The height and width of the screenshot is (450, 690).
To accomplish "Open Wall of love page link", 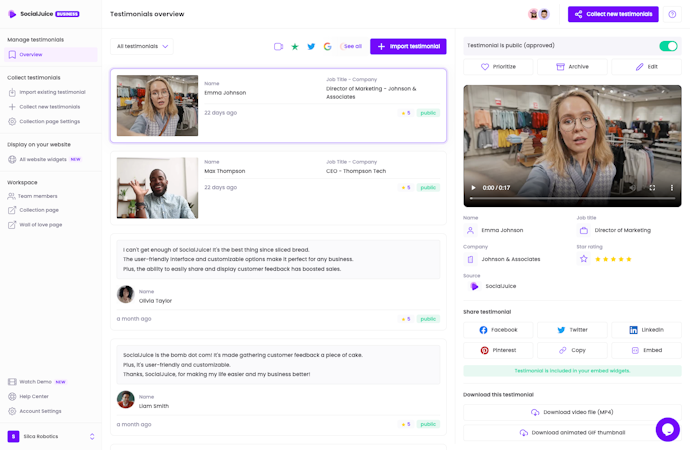I will click(x=35, y=225).
